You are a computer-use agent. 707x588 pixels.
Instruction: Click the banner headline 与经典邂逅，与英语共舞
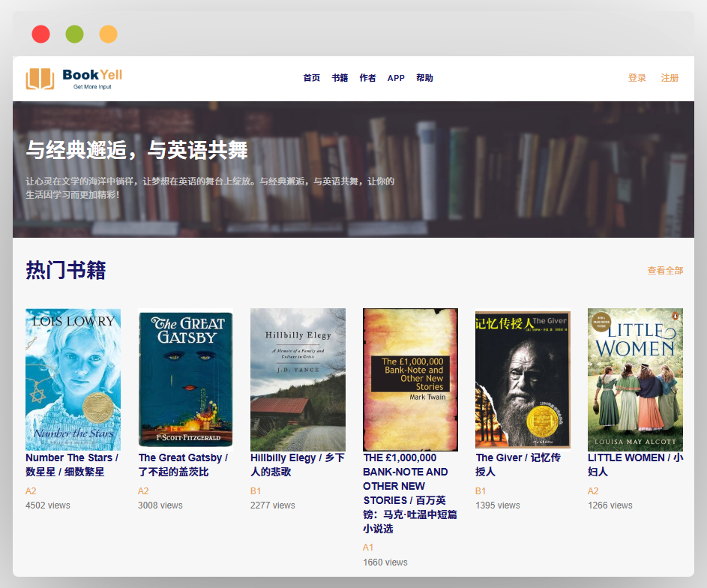pyautogui.click(x=137, y=150)
